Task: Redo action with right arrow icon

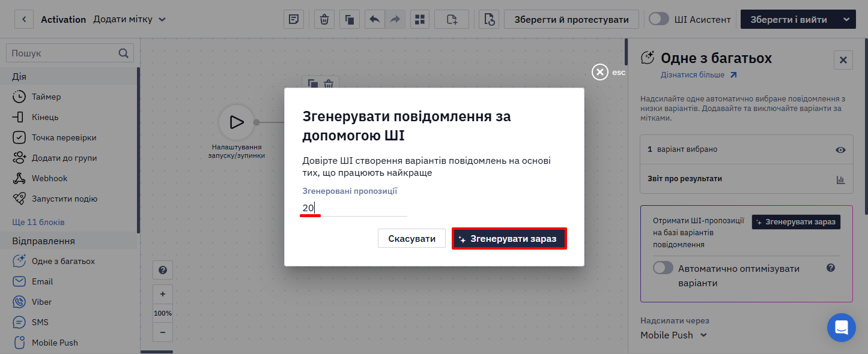Action: coord(395,19)
